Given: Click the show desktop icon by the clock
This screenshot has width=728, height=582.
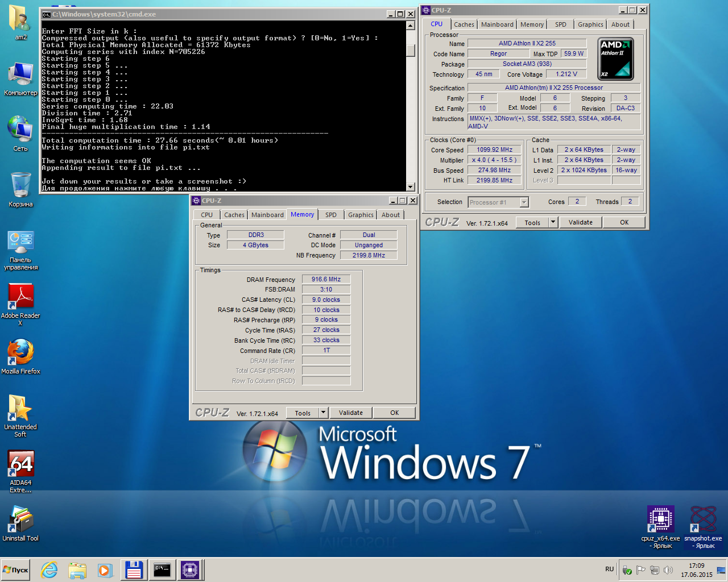Looking at the screenshot, I should pyautogui.click(x=721, y=570).
